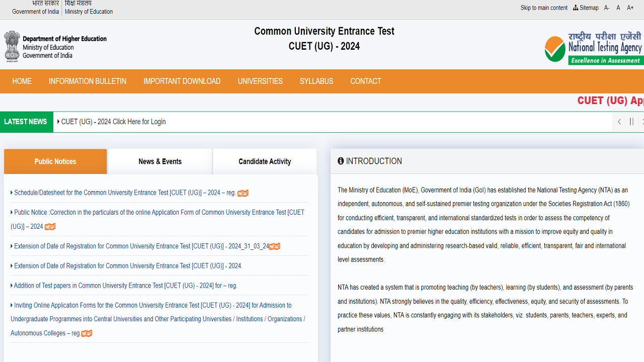Decrease font size with A- button
This screenshot has height=362, width=644.
coord(607,8)
